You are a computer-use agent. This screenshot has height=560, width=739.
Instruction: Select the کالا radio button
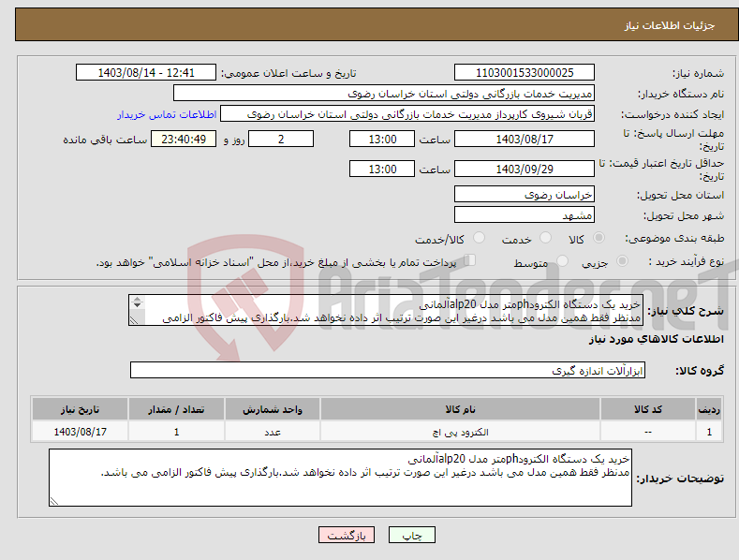click(599, 238)
